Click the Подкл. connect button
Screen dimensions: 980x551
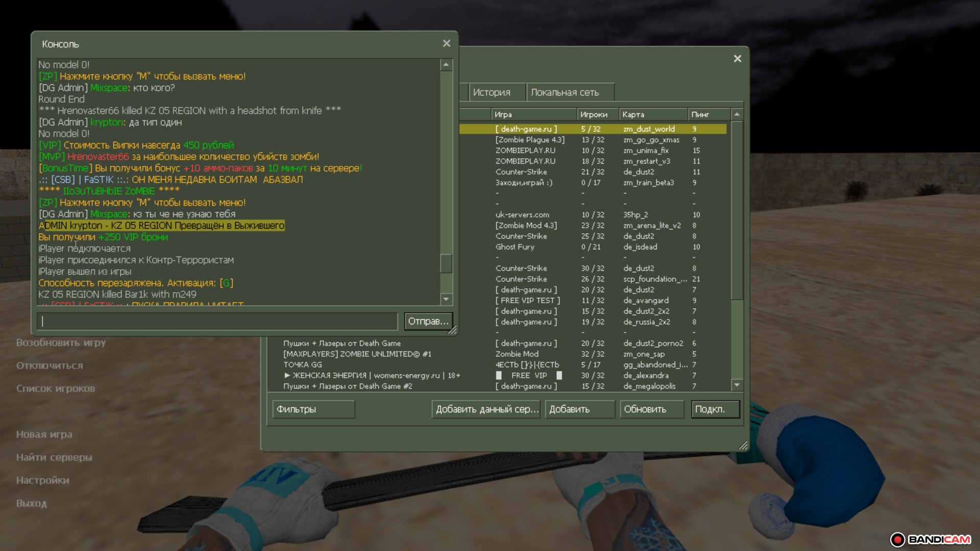[x=715, y=409]
